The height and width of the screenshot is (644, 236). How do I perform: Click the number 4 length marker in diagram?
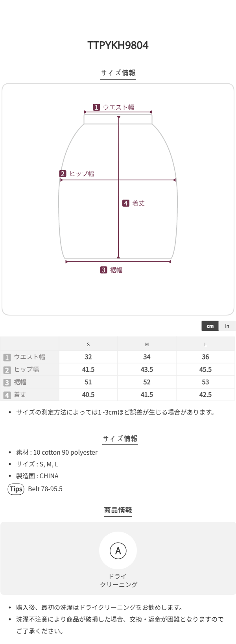(x=126, y=203)
